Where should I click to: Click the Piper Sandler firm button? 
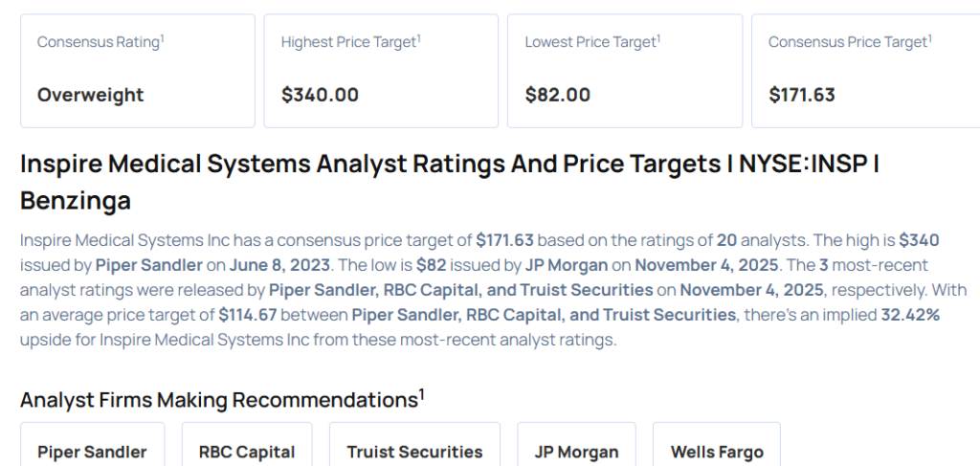92,451
